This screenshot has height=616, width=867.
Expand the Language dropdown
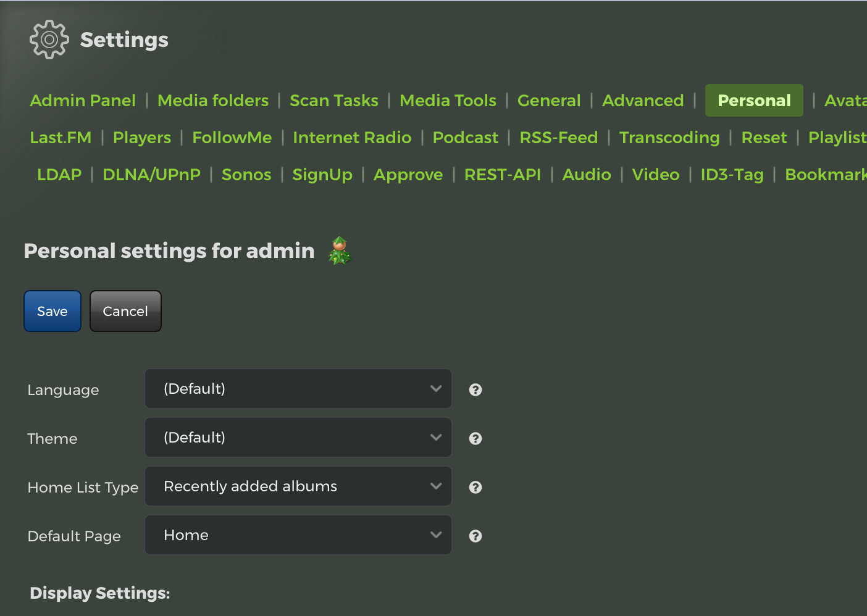[x=298, y=389]
